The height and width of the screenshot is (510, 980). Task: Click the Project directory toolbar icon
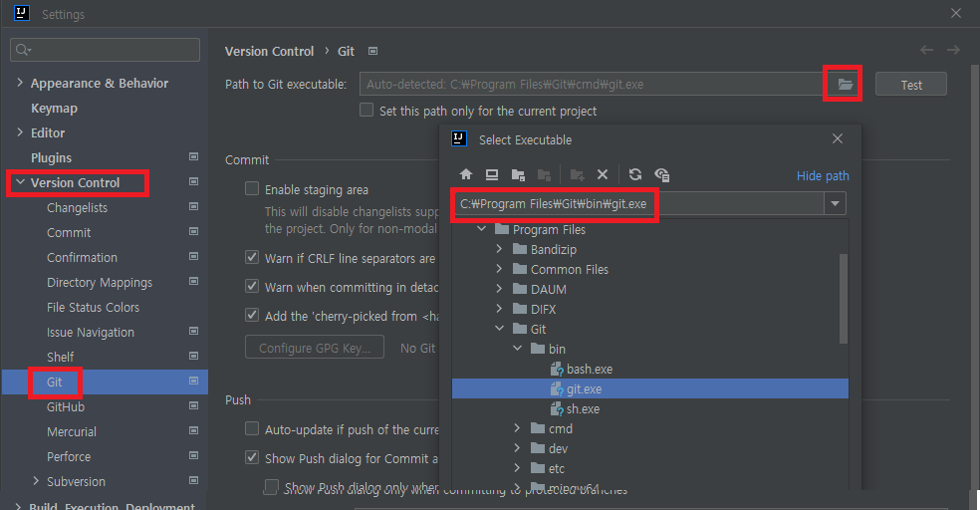[518, 174]
